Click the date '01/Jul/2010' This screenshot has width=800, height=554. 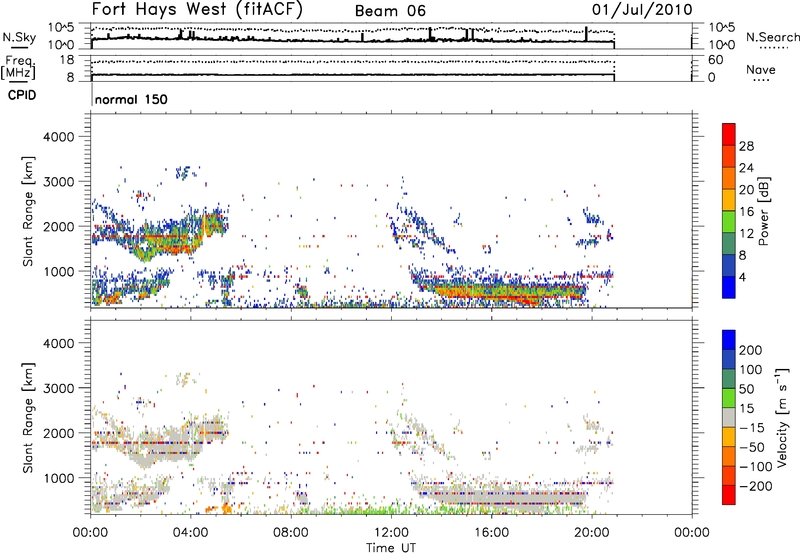[642, 10]
